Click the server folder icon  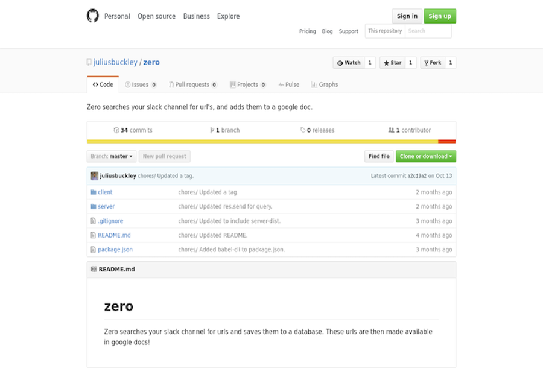click(x=93, y=206)
